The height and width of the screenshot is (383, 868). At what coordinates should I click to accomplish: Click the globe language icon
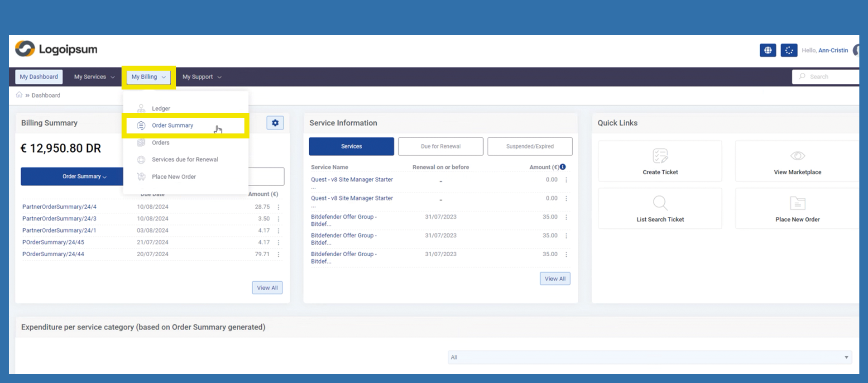click(x=767, y=50)
